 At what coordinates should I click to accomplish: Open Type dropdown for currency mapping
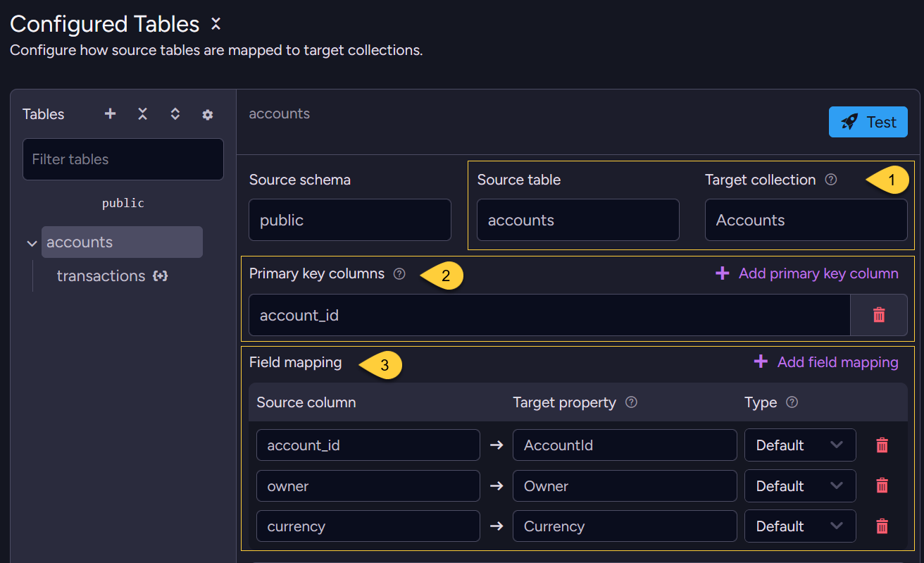pos(800,526)
